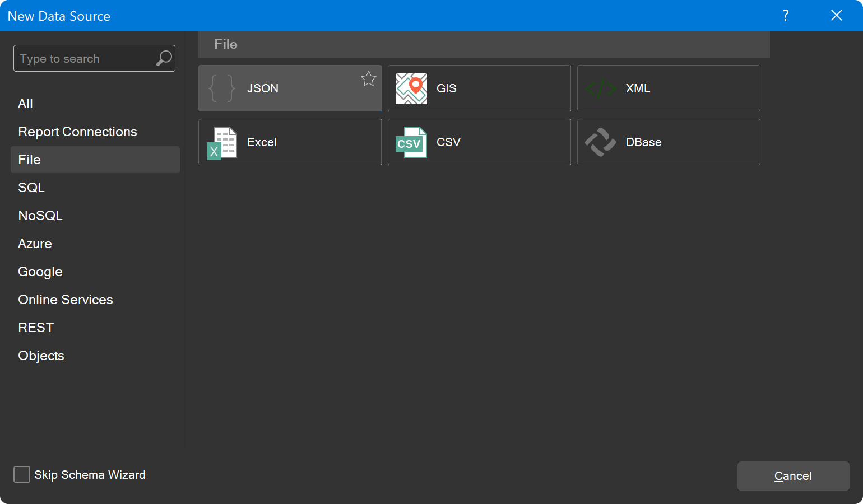
Task: Click the Excel spreadsheet icon
Action: 222,143
